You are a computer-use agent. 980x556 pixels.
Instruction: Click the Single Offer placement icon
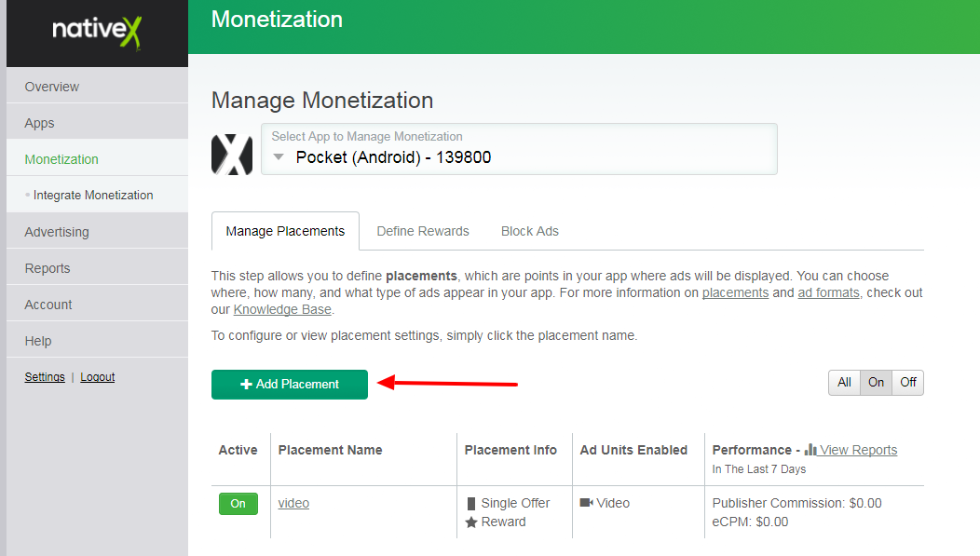[471, 504]
